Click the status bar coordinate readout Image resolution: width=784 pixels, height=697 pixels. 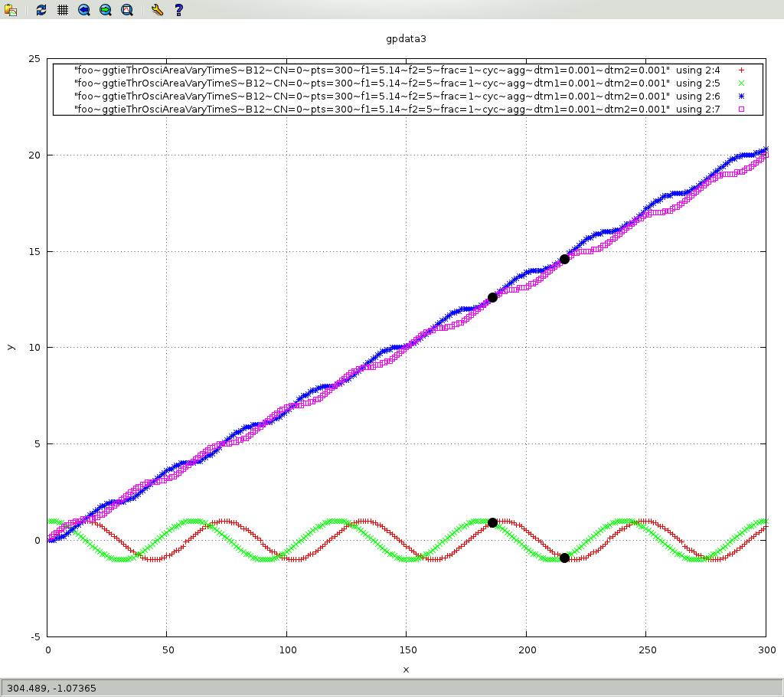click(51, 688)
